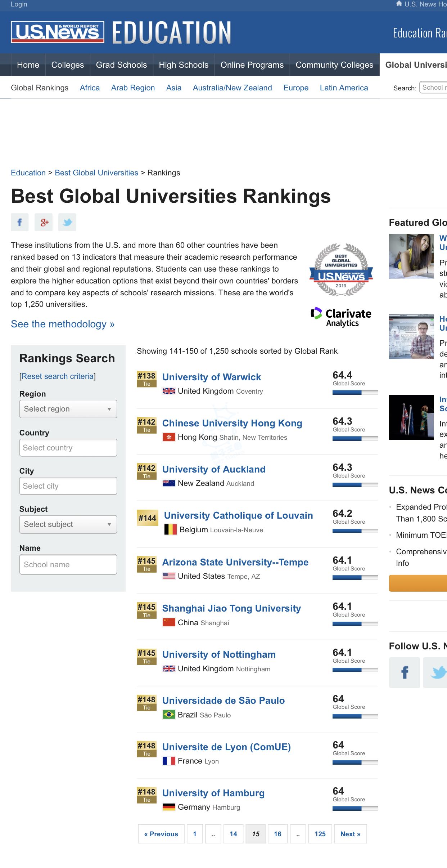Click the home icon beside U.S. News
The height and width of the screenshot is (868, 447).
tap(399, 4)
